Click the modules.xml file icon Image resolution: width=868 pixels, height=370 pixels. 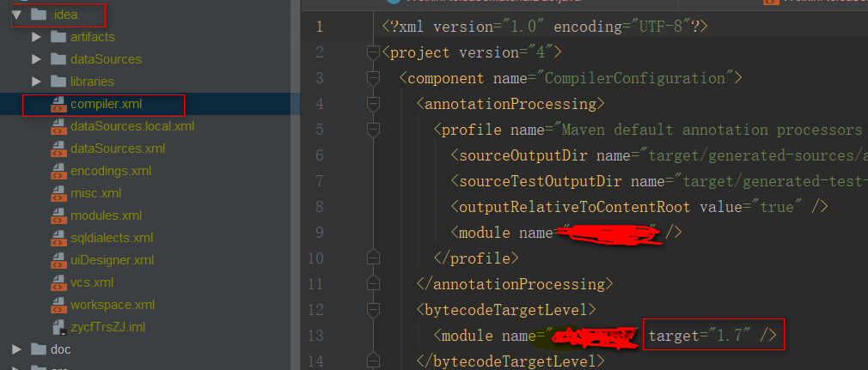tap(58, 215)
